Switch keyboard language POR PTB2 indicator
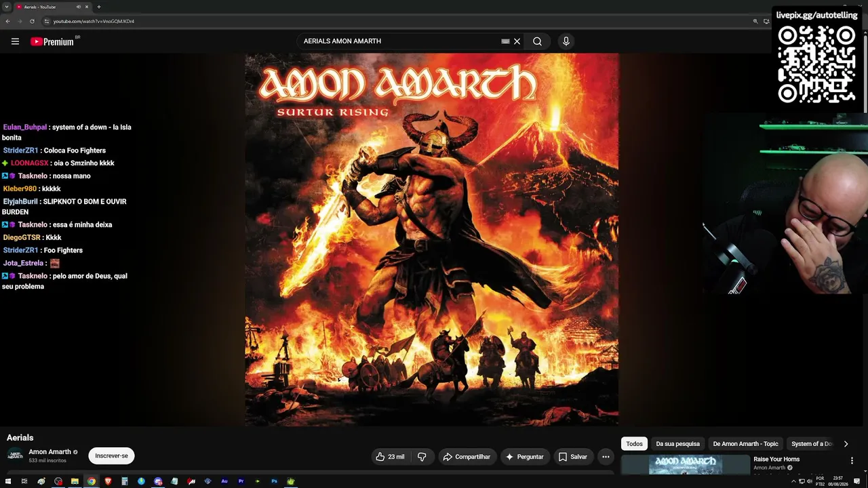Screen dimensions: 868x488 820,481
